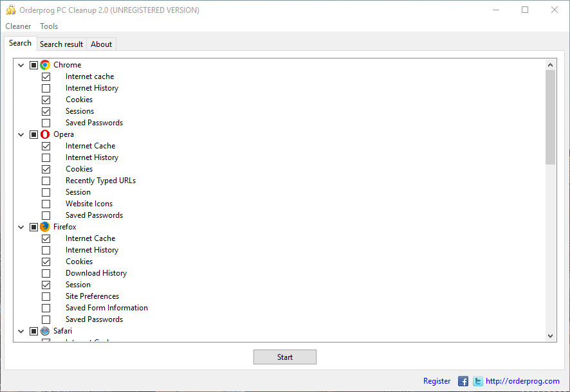Select the Firefox tree label

65,227
